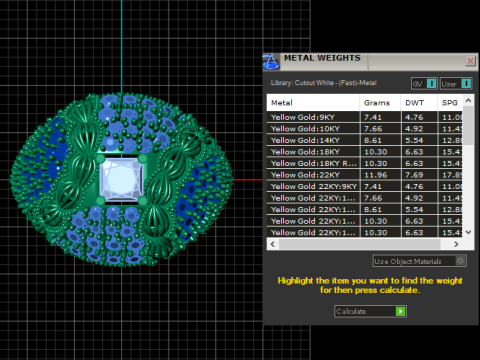Toggle the User library switch
The image size is (480, 360).
pos(456,84)
